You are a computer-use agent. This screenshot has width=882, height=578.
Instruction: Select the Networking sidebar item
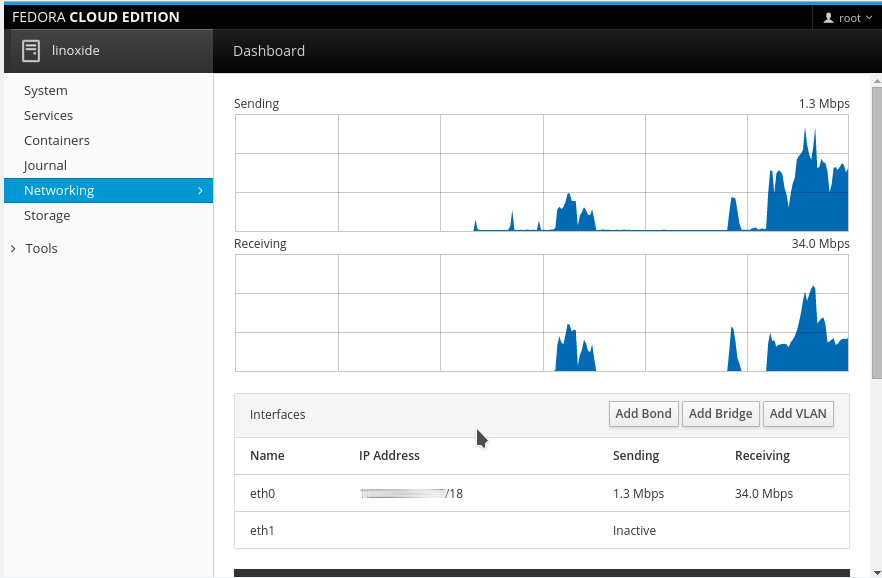(109, 191)
